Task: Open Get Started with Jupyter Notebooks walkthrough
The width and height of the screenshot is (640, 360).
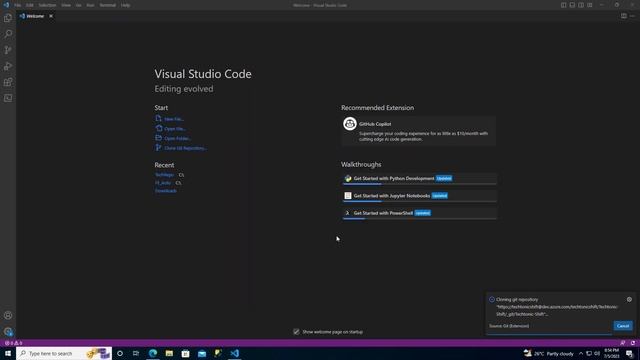Action: click(x=420, y=196)
